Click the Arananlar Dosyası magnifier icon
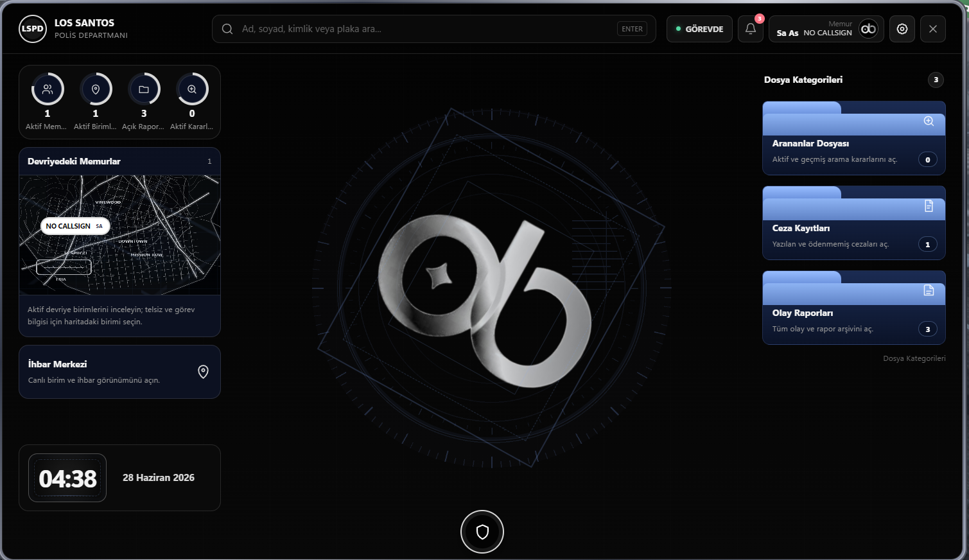This screenshot has height=560, width=969. (x=929, y=121)
